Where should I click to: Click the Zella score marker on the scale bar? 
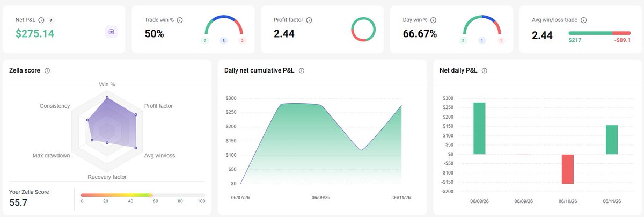[150, 195]
